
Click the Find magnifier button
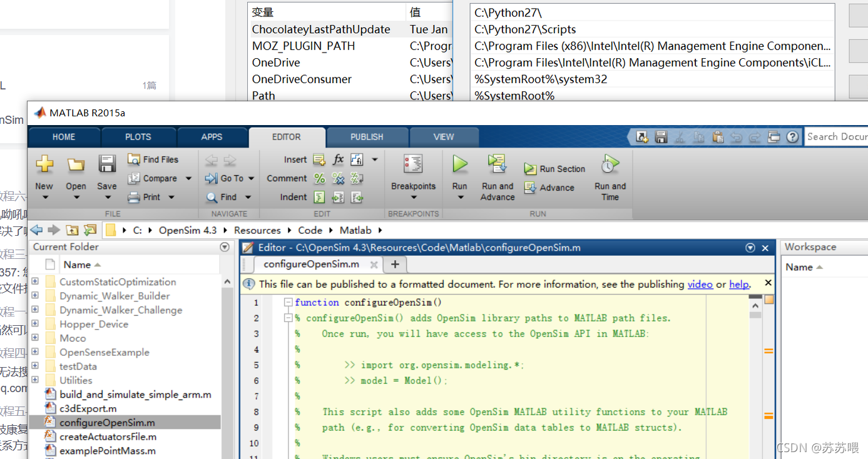coord(222,197)
